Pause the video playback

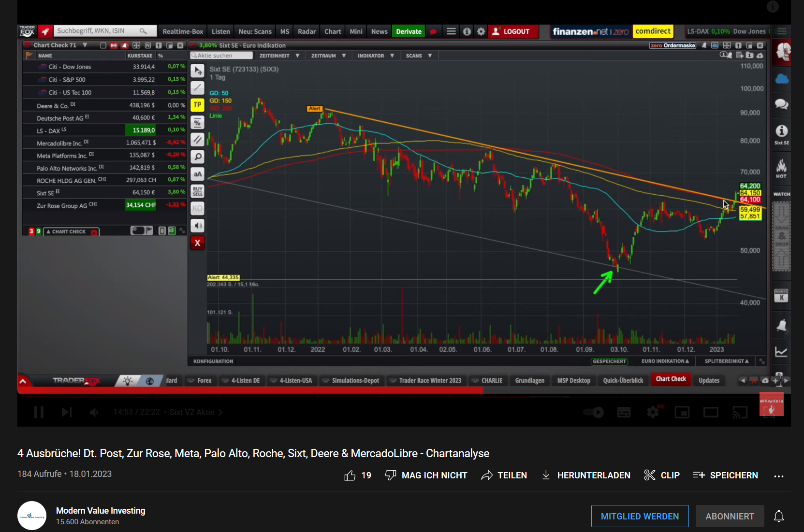[39, 412]
